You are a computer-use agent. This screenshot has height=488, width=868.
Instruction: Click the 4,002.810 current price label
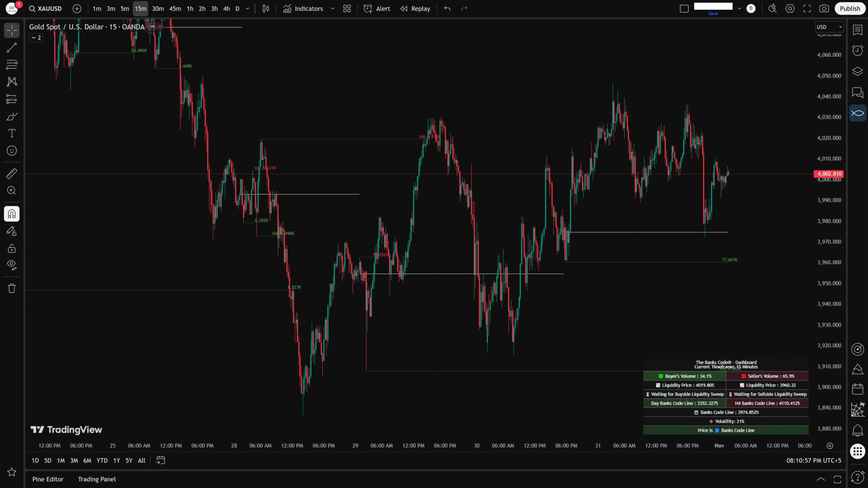[829, 174]
